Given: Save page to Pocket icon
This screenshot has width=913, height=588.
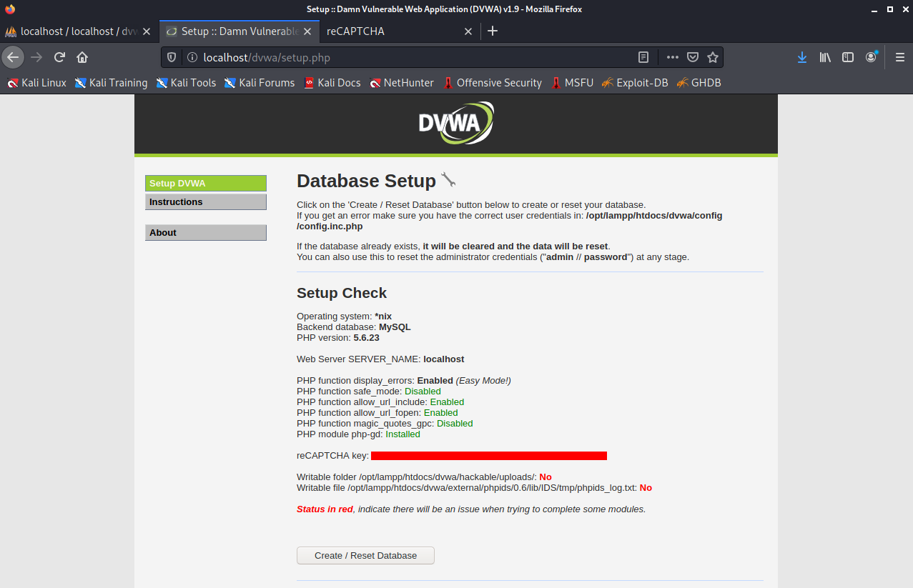Looking at the screenshot, I should (x=693, y=57).
